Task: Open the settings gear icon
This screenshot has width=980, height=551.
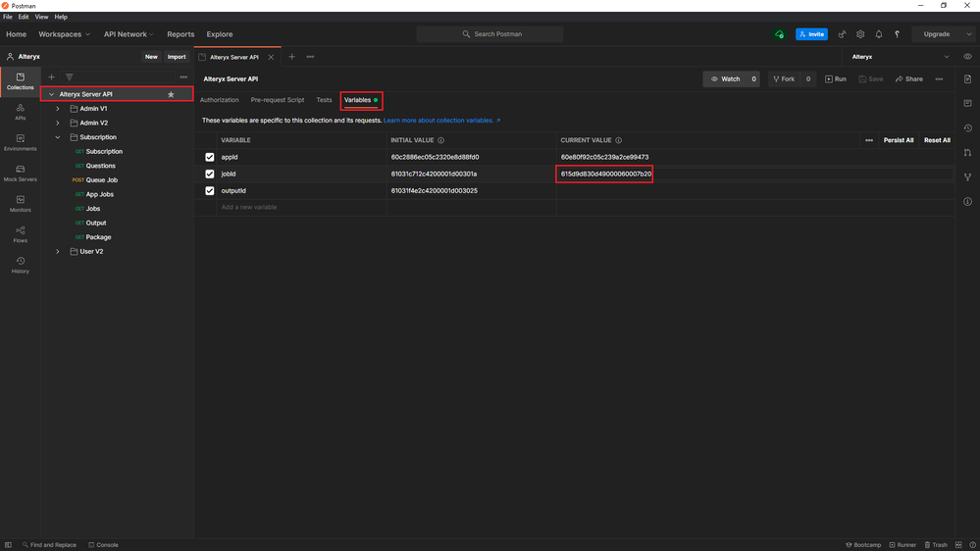Action: (860, 34)
